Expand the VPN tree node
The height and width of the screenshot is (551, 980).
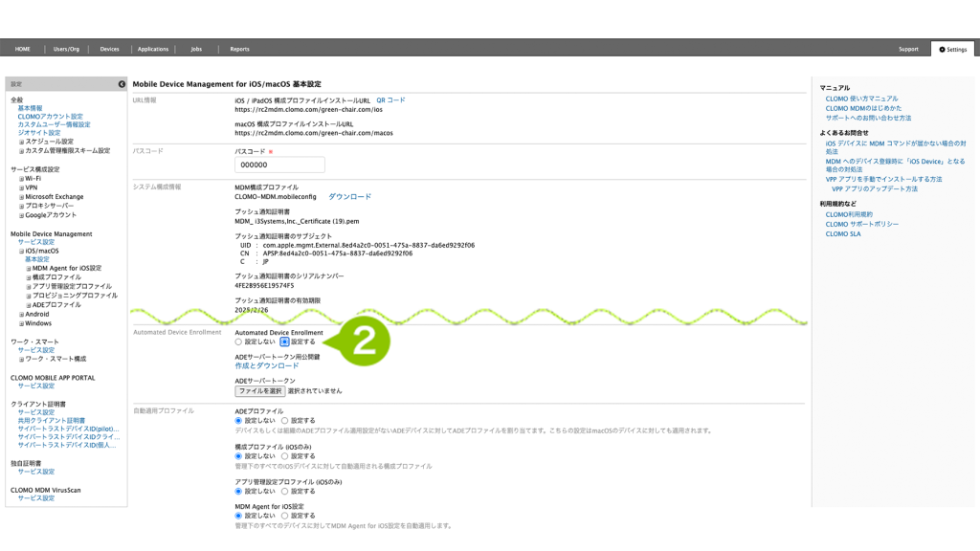click(x=22, y=188)
